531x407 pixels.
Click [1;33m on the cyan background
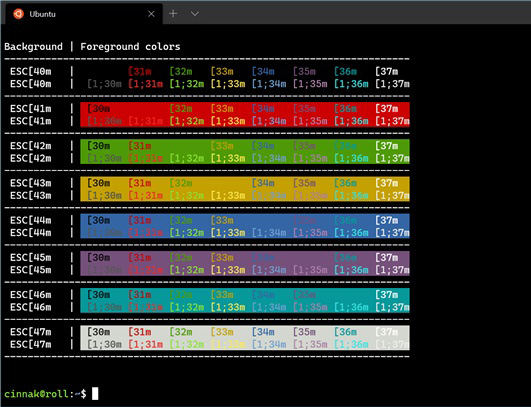tap(228, 307)
